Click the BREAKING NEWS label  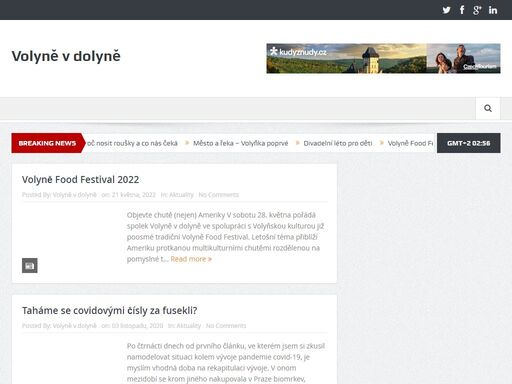(x=47, y=143)
